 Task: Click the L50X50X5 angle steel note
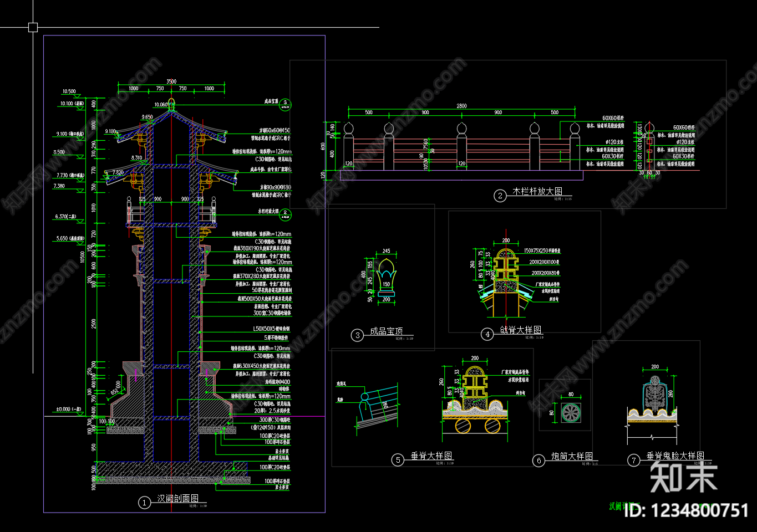tap(271, 329)
